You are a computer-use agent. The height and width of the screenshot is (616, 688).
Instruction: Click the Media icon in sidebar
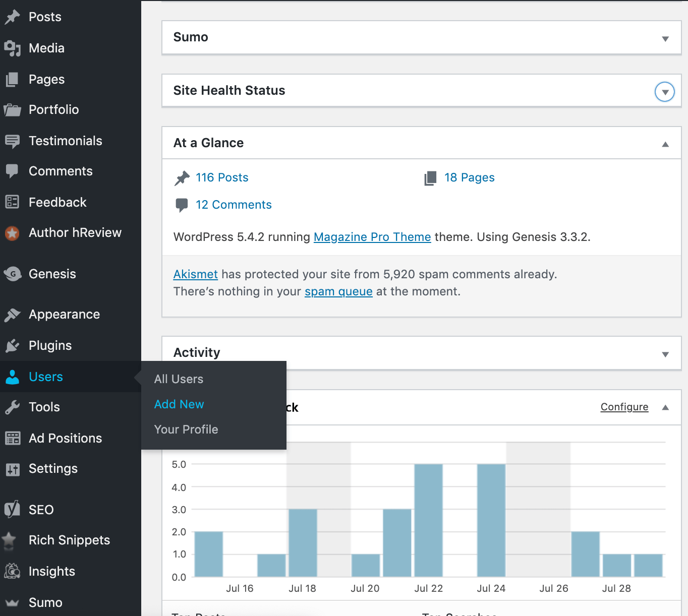coord(12,48)
